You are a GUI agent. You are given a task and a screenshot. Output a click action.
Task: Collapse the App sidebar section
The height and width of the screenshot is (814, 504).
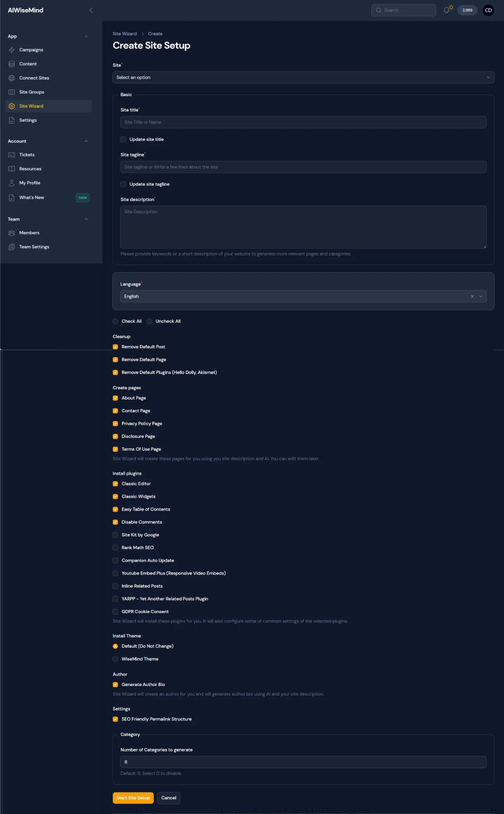pyautogui.click(x=86, y=37)
